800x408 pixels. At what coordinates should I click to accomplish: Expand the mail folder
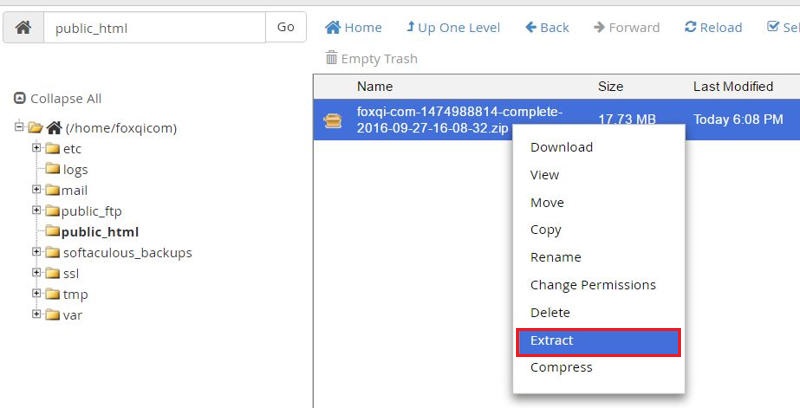click(x=36, y=189)
